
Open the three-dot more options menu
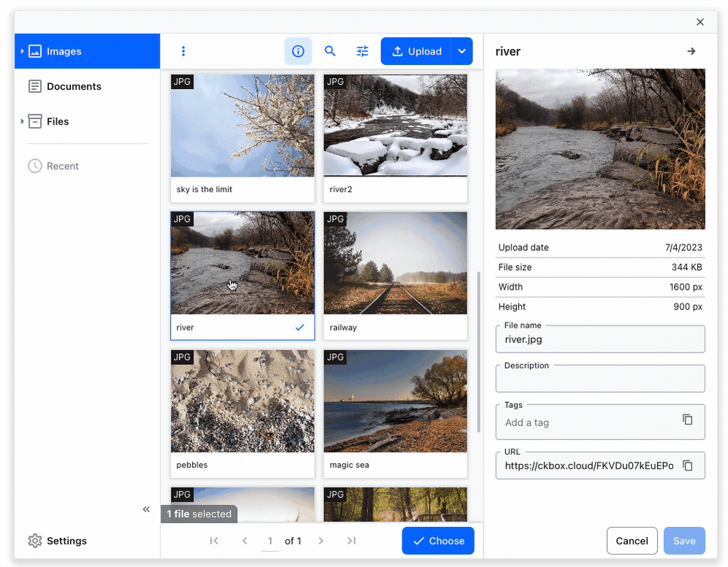(x=183, y=51)
